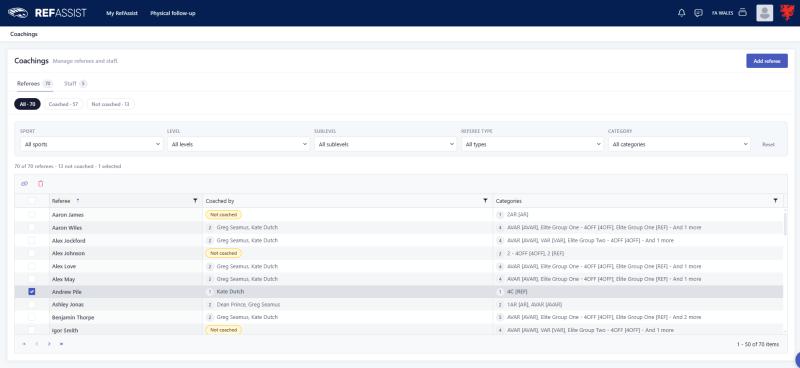
Task: Go to the next page of results
Action: (49, 344)
